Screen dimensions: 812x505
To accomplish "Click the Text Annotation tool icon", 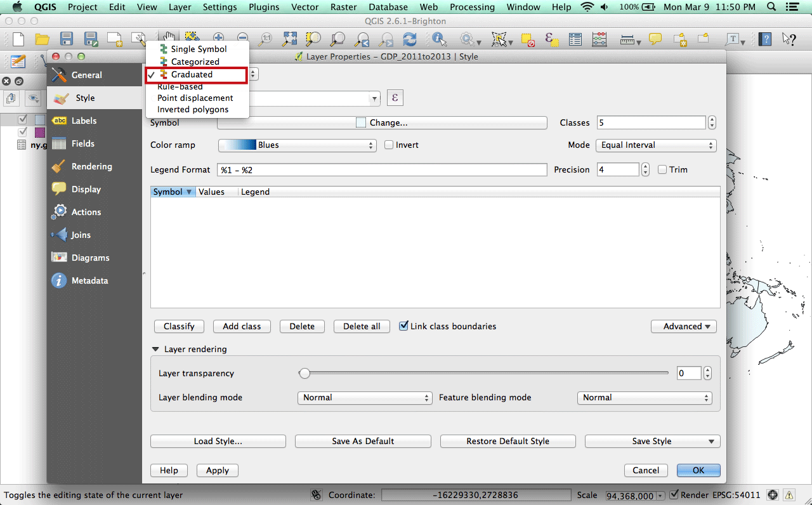I will click(734, 39).
